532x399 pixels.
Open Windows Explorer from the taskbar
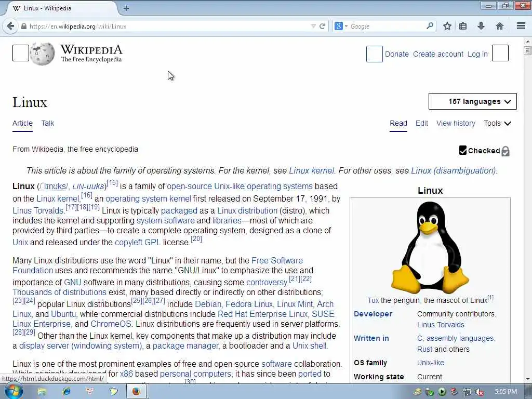(x=42, y=392)
